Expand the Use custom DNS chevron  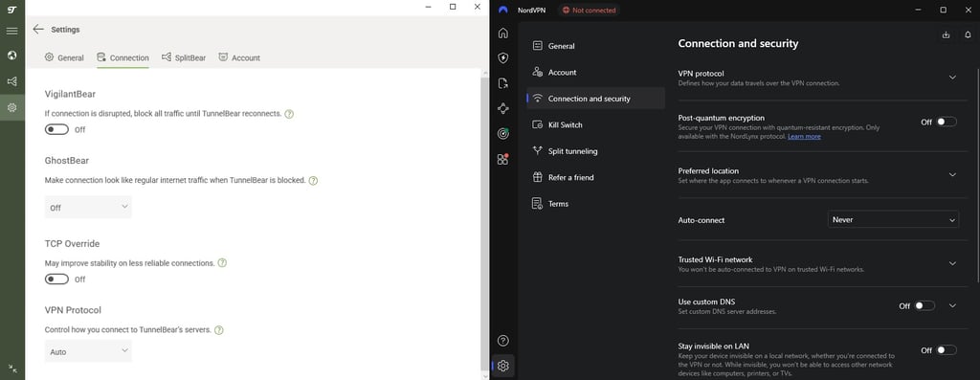[952, 305]
